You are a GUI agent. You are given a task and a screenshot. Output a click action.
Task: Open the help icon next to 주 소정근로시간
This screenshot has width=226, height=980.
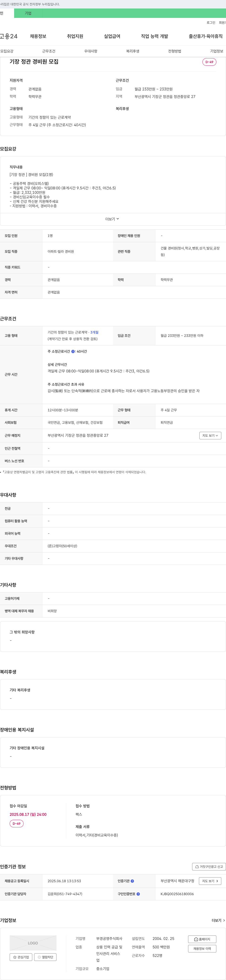tap(73, 351)
